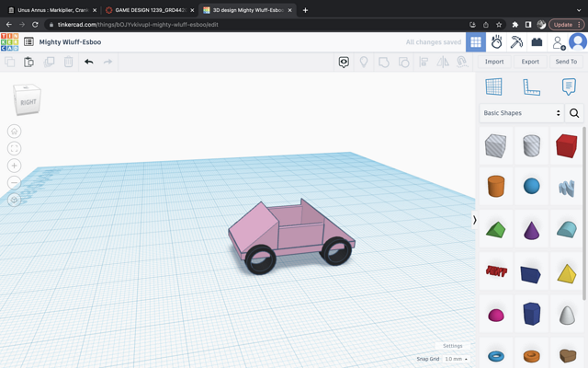Image resolution: width=588 pixels, height=368 pixels.
Task: Toggle show all hidden objects lightbulb
Action: (x=364, y=62)
